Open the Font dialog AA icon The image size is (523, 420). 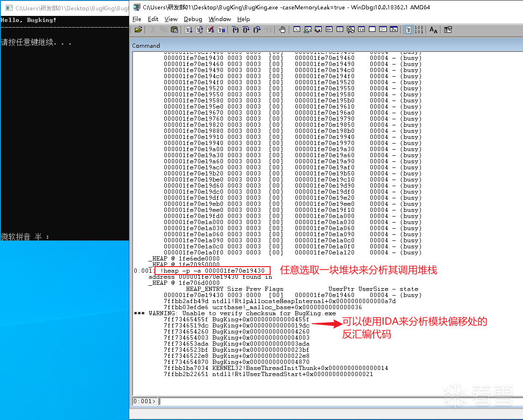tap(433, 29)
